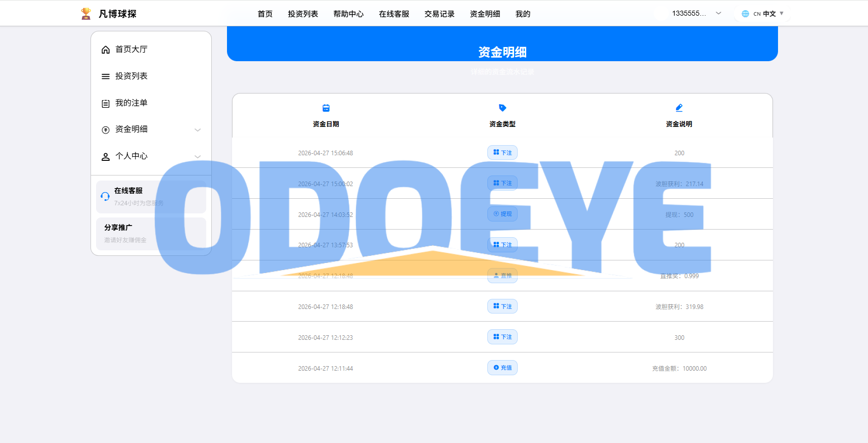Click amount 200 in the 15:06:48 row
The height and width of the screenshot is (443, 868).
tap(679, 153)
